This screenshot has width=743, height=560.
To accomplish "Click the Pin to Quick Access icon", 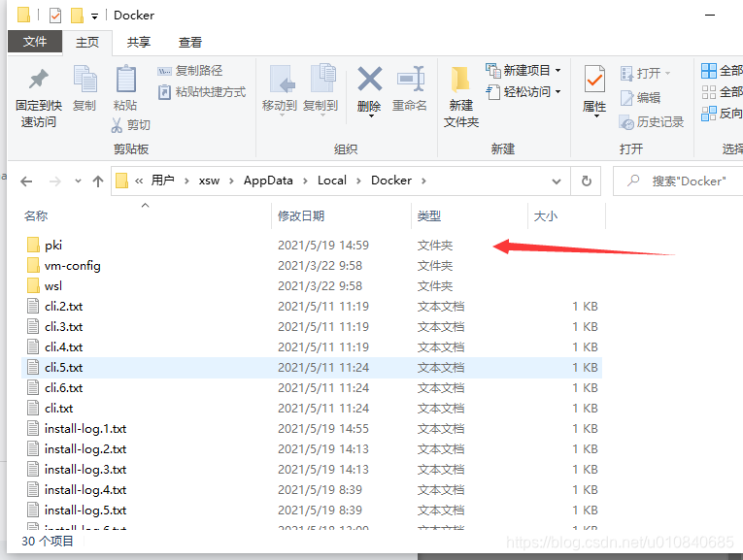I will pos(39,79).
